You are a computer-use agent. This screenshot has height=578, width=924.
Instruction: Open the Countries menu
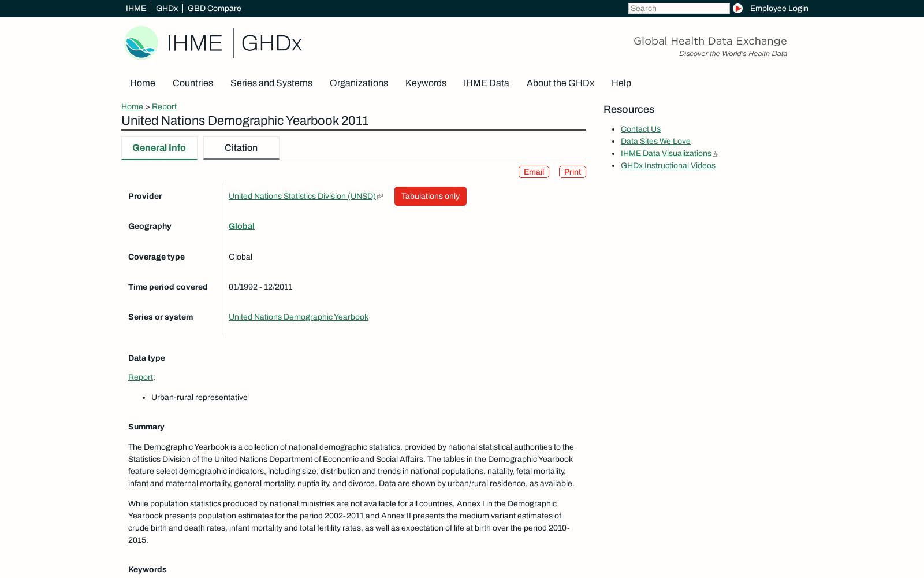click(x=193, y=83)
